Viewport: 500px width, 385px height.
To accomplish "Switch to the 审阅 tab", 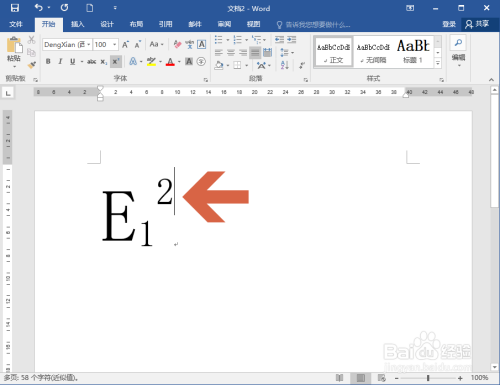I will (x=224, y=24).
